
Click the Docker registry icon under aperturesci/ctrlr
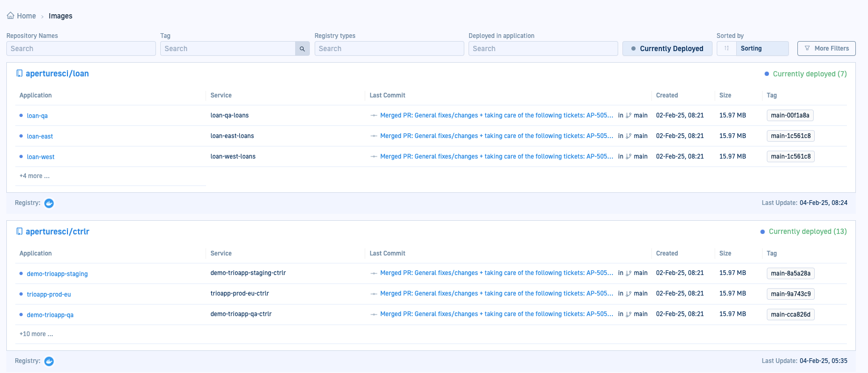tap(49, 361)
